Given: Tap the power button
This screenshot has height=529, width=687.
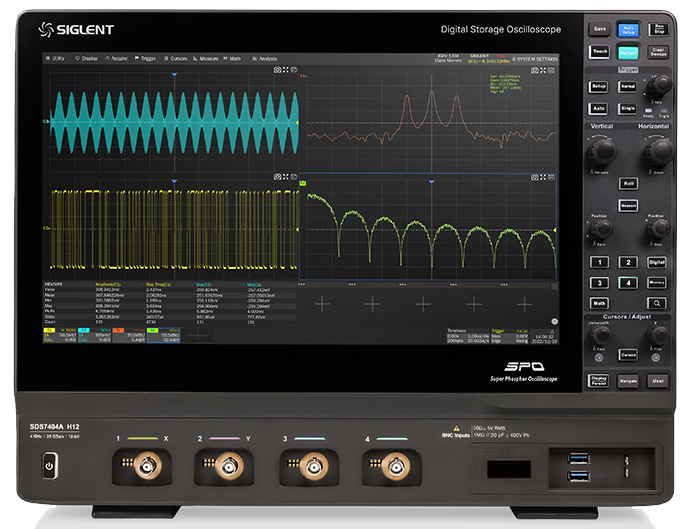Looking at the screenshot, I should click(x=49, y=466).
